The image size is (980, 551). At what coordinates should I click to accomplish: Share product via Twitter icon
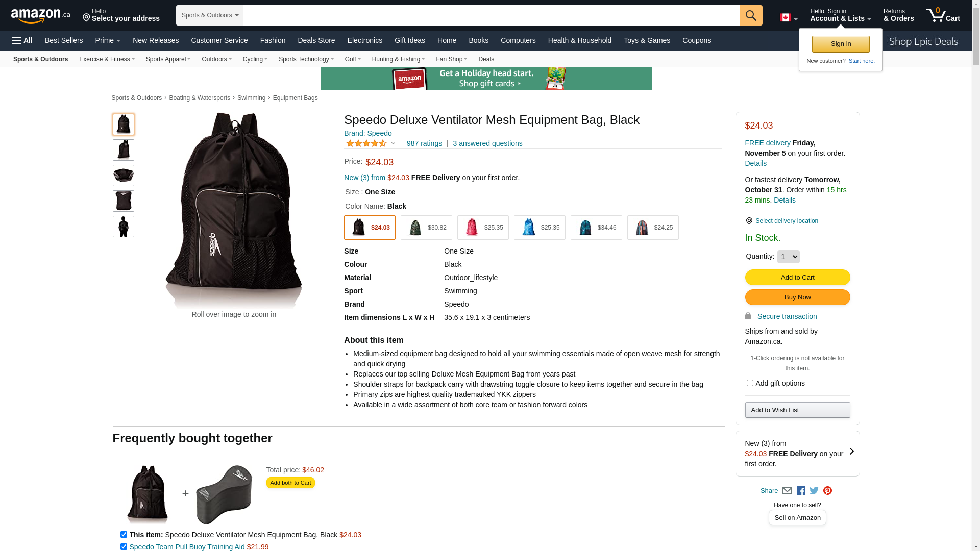pyautogui.click(x=814, y=491)
